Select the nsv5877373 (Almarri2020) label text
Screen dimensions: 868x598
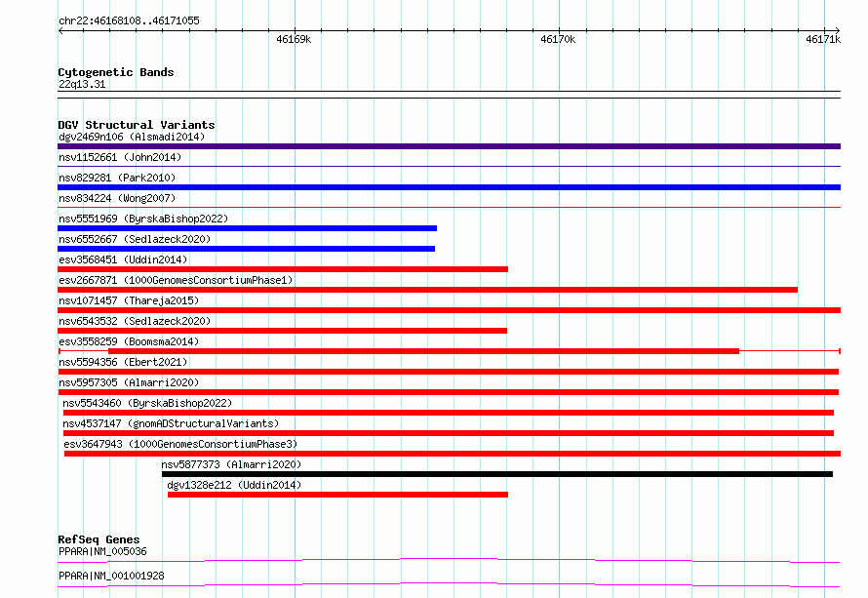pos(231,464)
